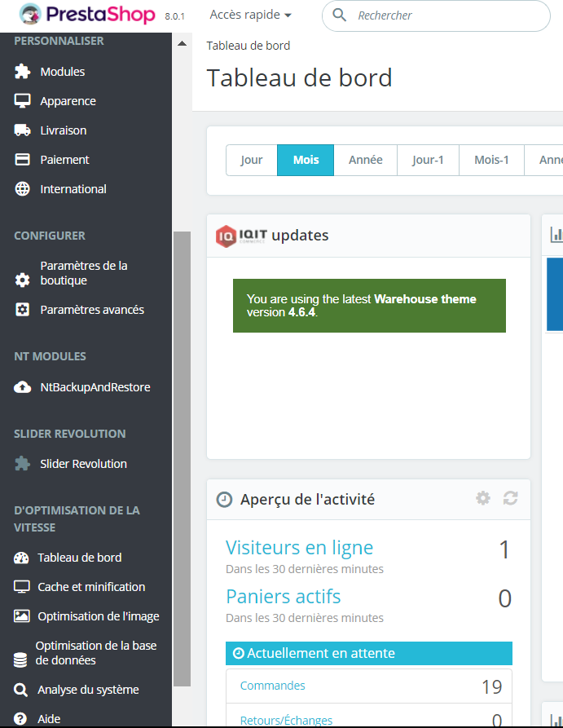Select the Mois-1 period tab
563x728 pixels.
tap(491, 160)
